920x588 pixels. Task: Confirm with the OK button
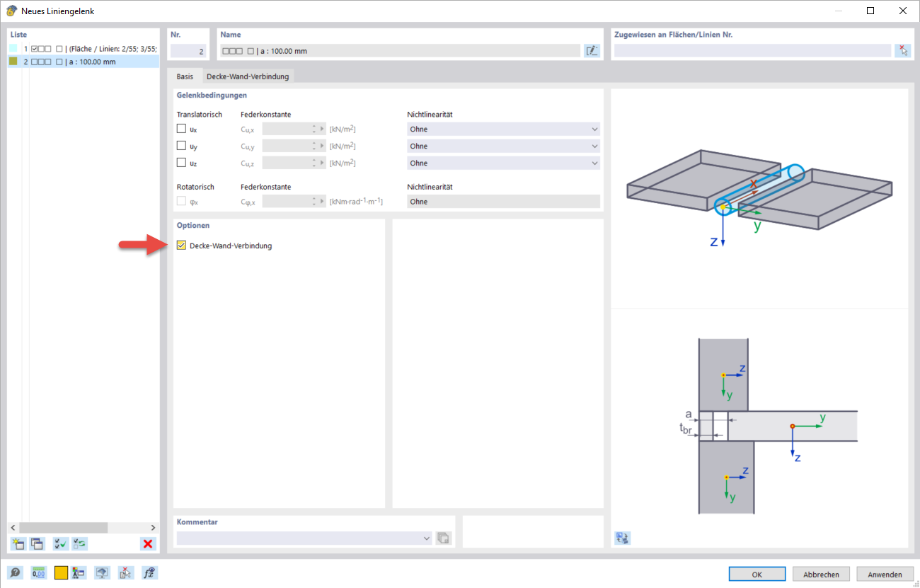[757, 575]
